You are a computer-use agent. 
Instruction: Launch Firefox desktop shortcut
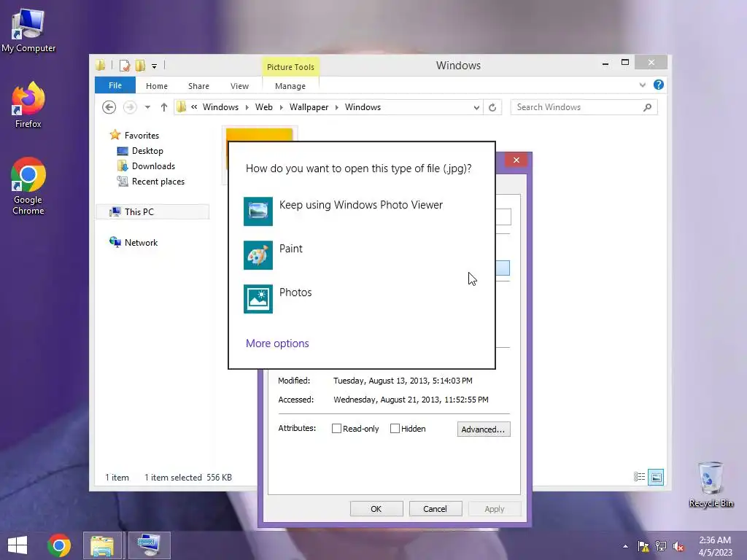tap(28, 105)
